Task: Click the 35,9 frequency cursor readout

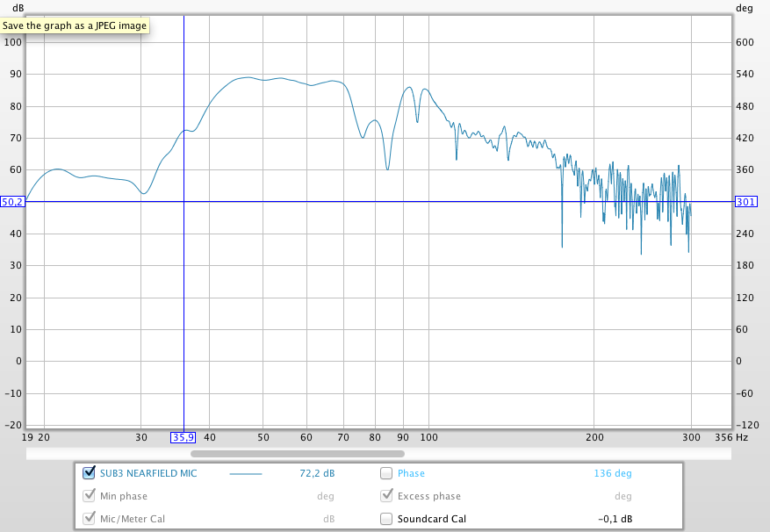Action: [x=184, y=437]
